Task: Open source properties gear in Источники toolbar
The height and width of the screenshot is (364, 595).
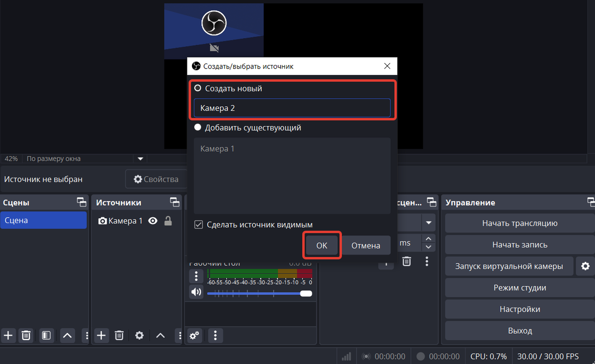Action: coord(139,336)
